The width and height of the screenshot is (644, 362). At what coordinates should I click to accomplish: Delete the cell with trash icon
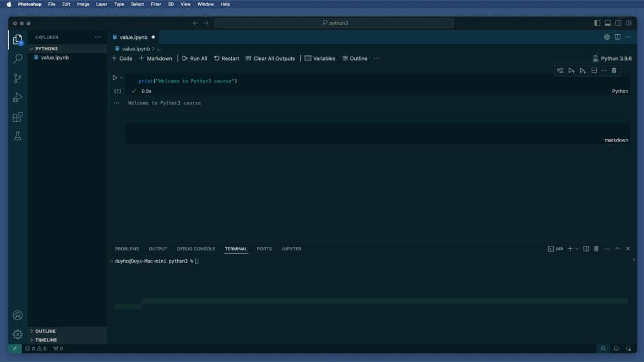point(614,70)
